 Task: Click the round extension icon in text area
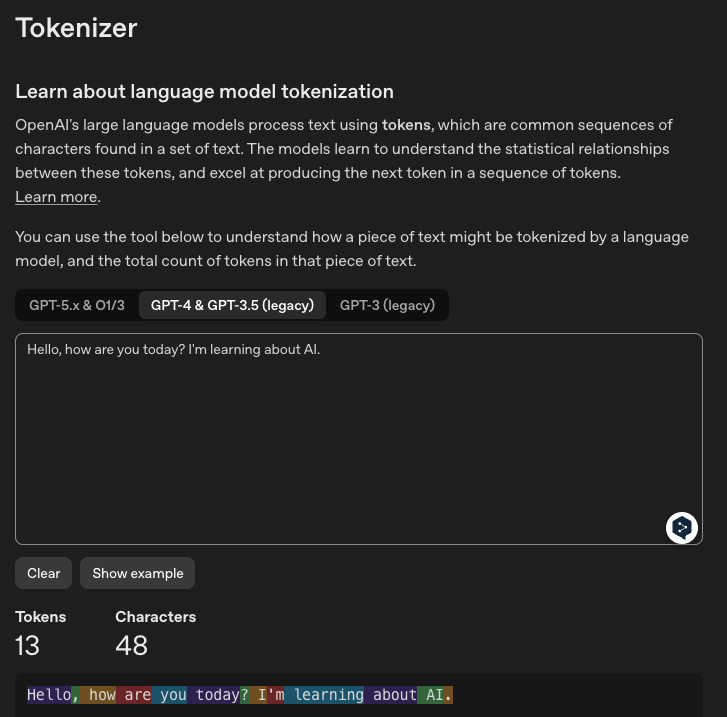pos(682,527)
